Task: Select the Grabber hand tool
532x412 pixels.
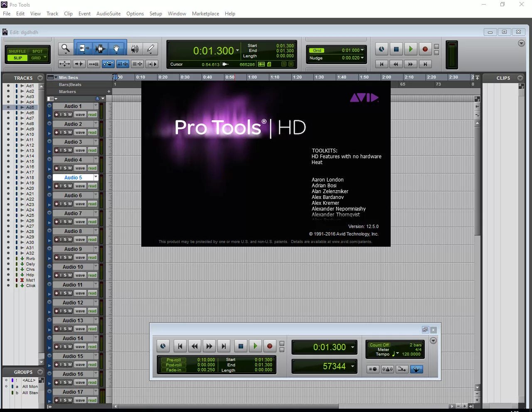Action: [x=117, y=49]
